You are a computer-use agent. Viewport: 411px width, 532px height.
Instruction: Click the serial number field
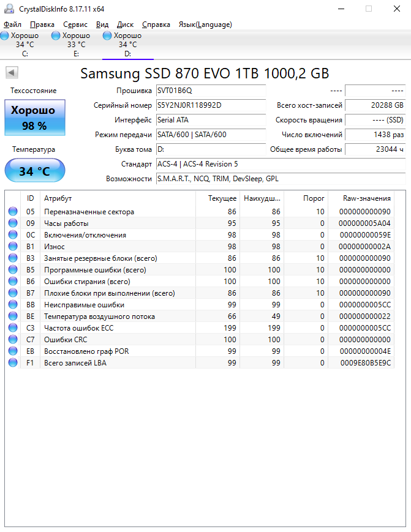(210, 105)
